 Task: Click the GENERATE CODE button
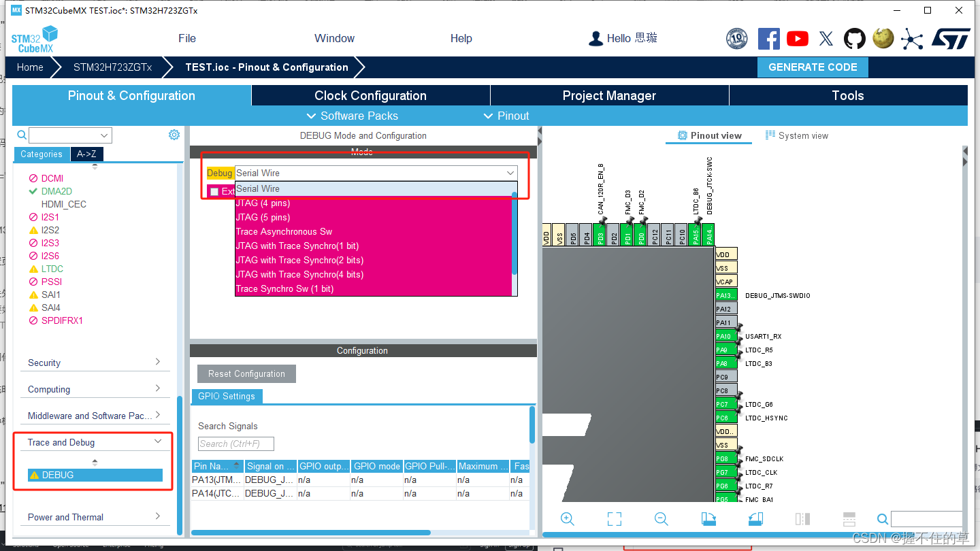click(813, 67)
